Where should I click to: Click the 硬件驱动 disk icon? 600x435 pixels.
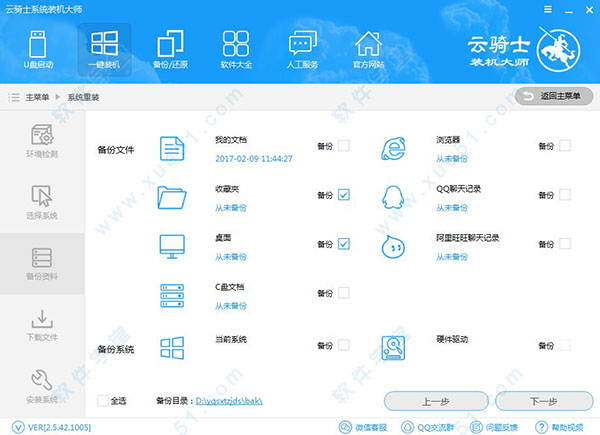coord(393,348)
